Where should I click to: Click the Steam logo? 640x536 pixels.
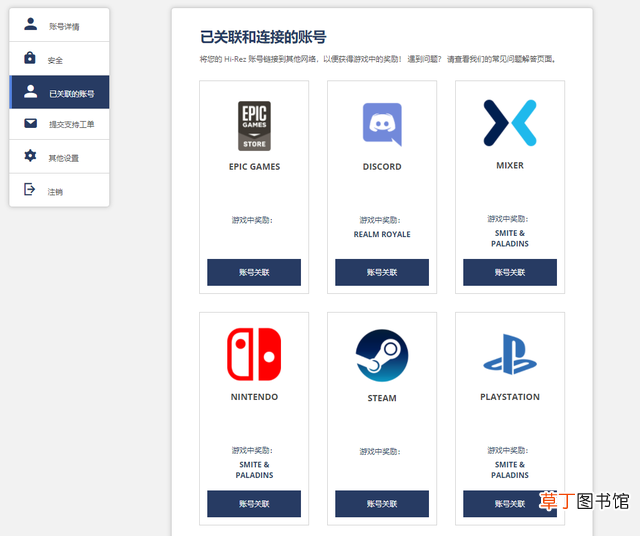tap(382, 355)
